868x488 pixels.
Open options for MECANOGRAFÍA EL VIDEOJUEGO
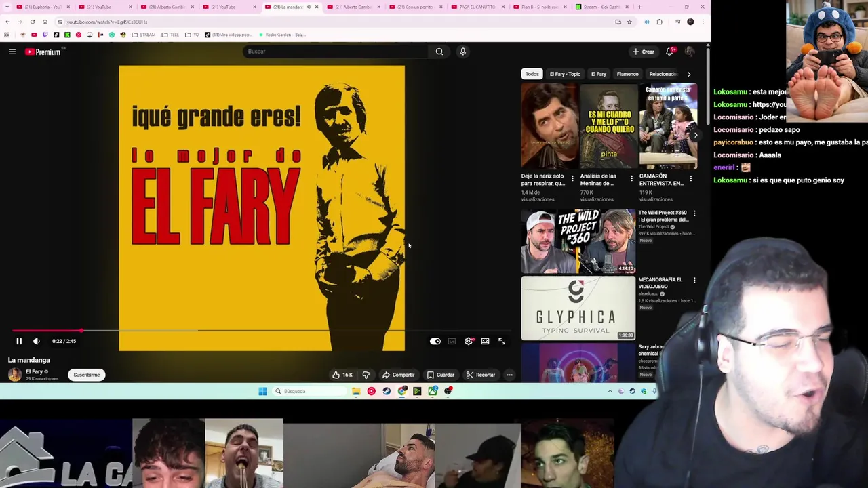(694, 280)
